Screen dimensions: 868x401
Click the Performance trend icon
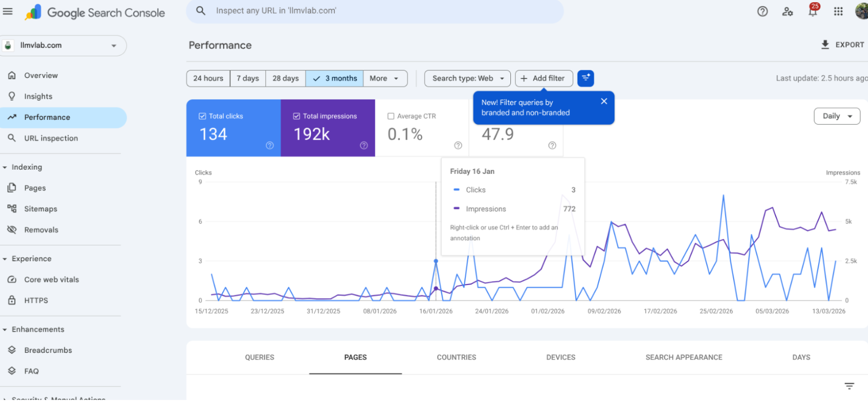[x=12, y=117]
